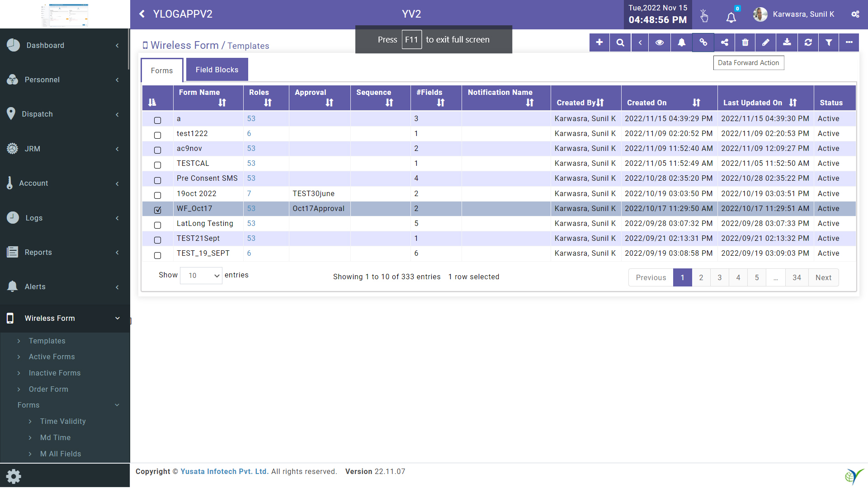868x488 pixels.
Task: Click the Alerts sidebar item
Action: (x=65, y=286)
